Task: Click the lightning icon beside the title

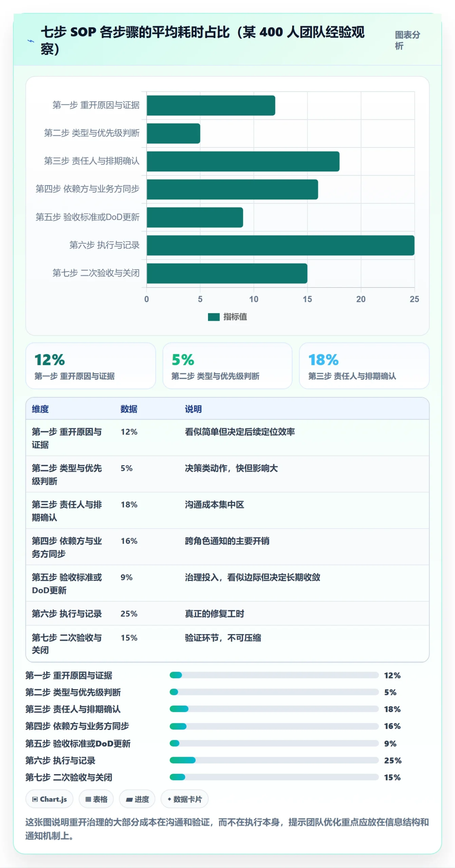Action: point(31,41)
